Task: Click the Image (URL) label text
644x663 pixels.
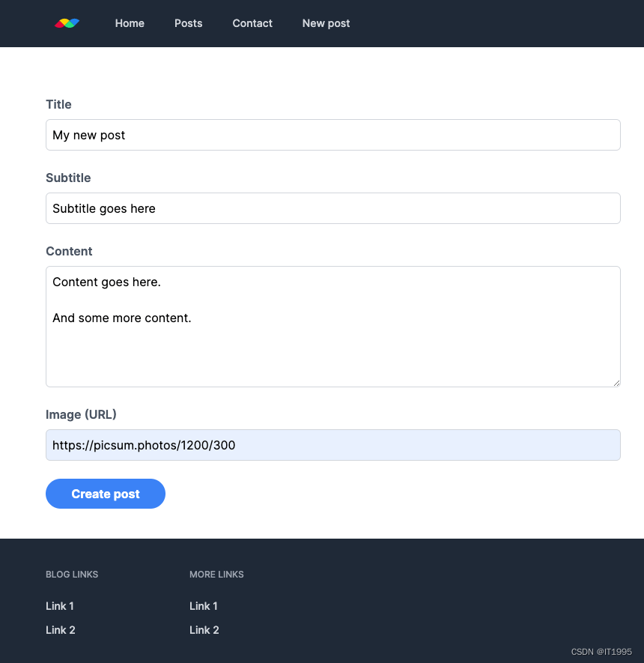Action: click(81, 414)
